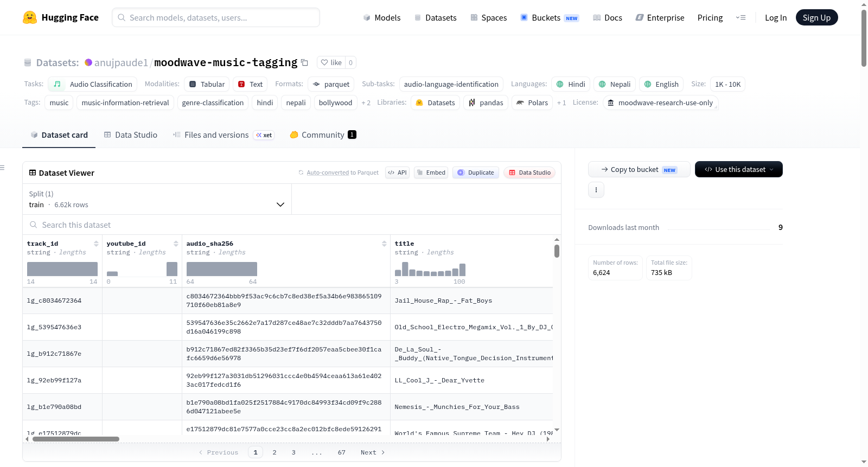
Task: Go to page 3 of results
Action: [293, 452]
